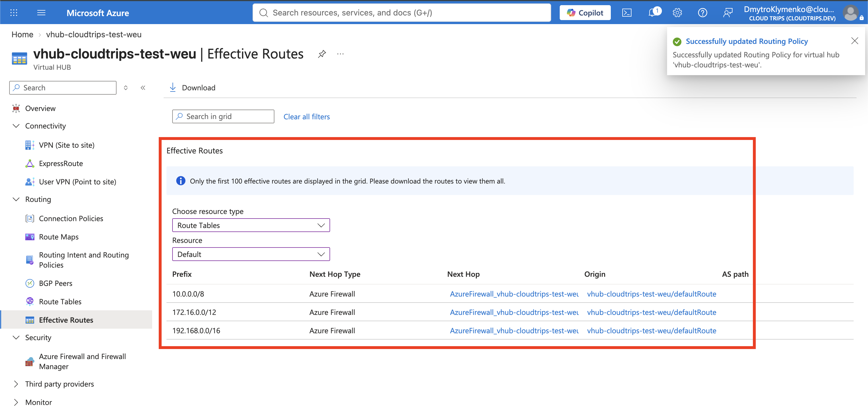Open vhub-cloudtrips-test-weu breadcrumb
This screenshot has height=417, width=868.
coord(94,34)
